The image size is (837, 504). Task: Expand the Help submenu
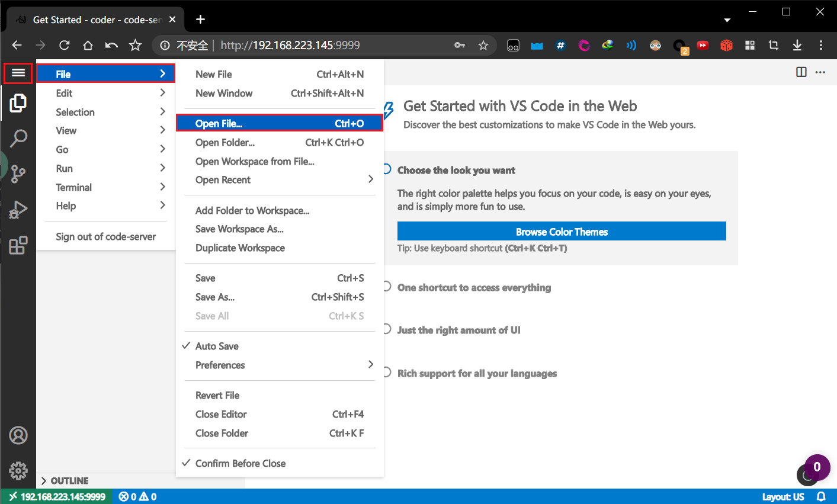click(106, 206)
